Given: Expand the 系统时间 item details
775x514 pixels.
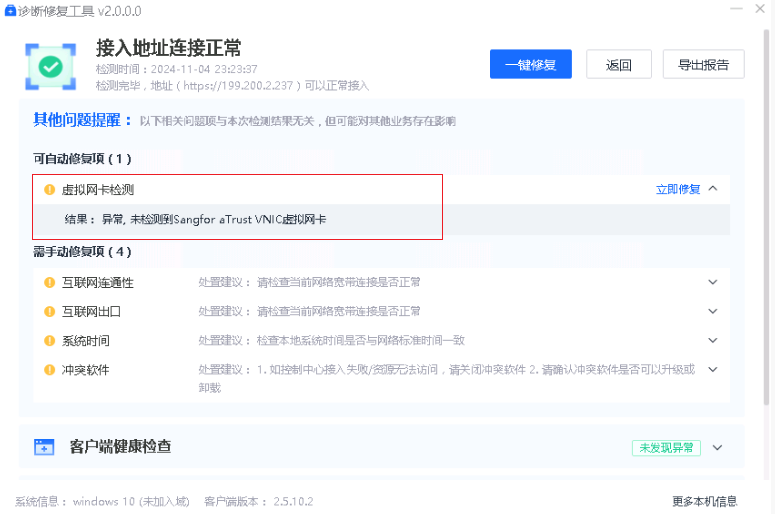Looking at the screenshot, I should coord(713,340).
